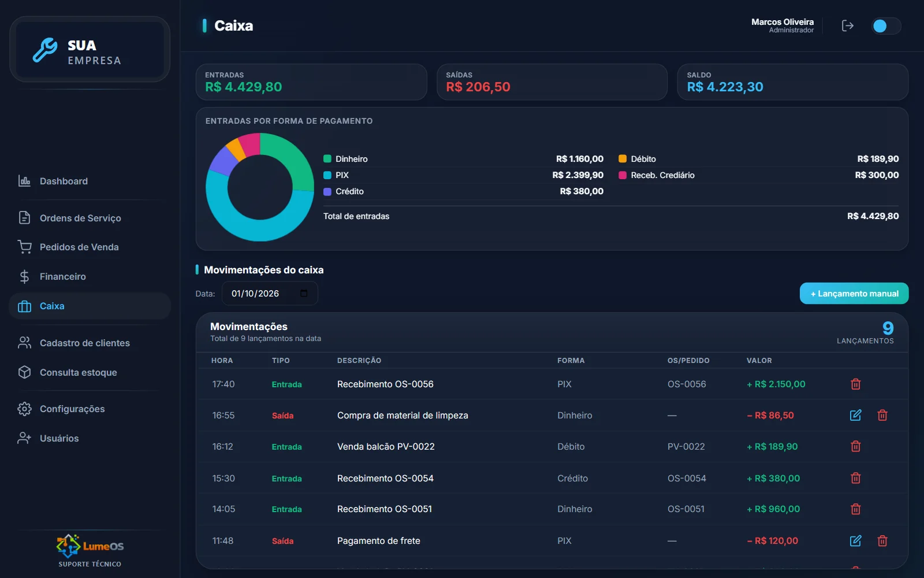Click the PIX cyan legend swatch
Screen dimensions: 924x578
pos(327,175)
